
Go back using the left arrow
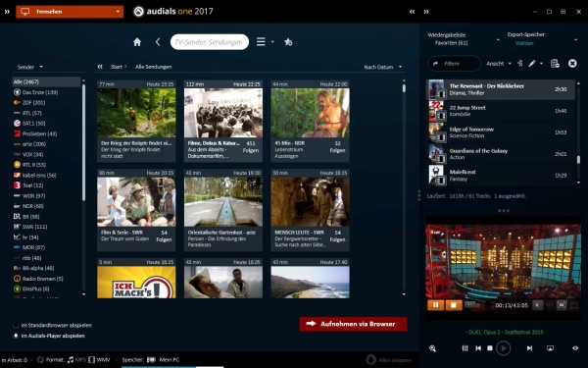tap(158, 42)
